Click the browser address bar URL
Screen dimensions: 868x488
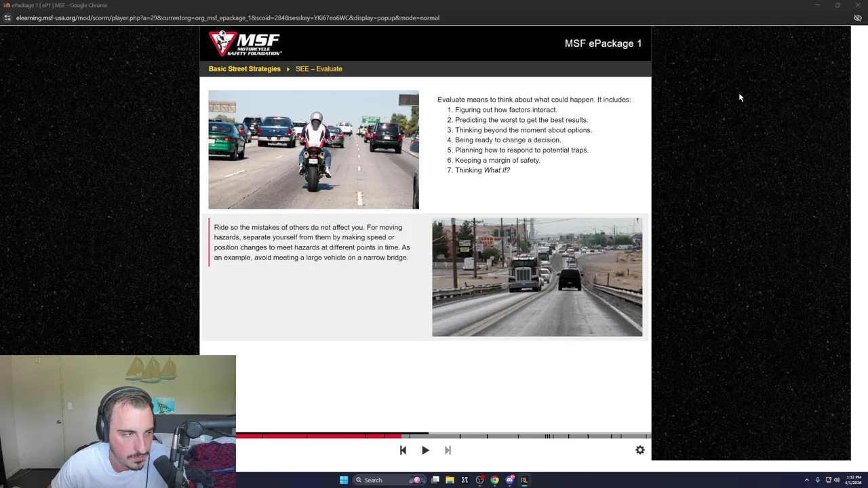228,18
